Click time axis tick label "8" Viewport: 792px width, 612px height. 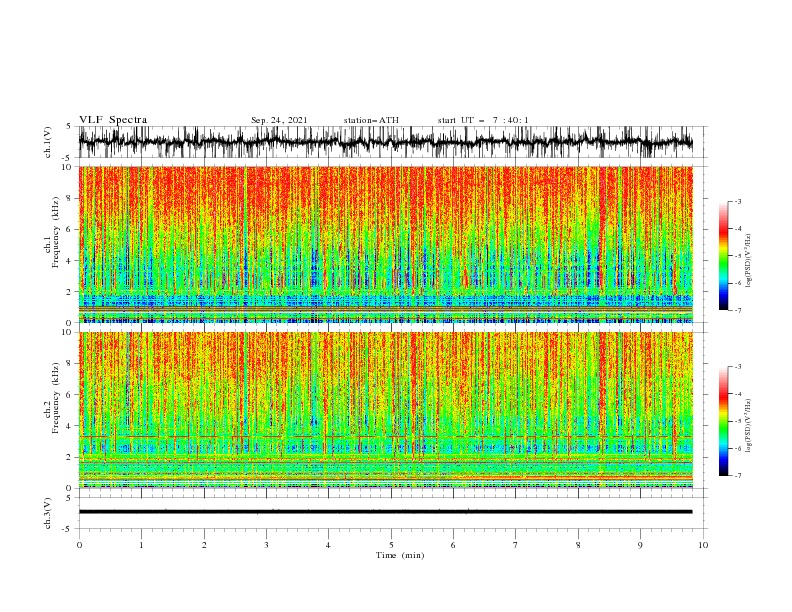click(x=578, y=545)
